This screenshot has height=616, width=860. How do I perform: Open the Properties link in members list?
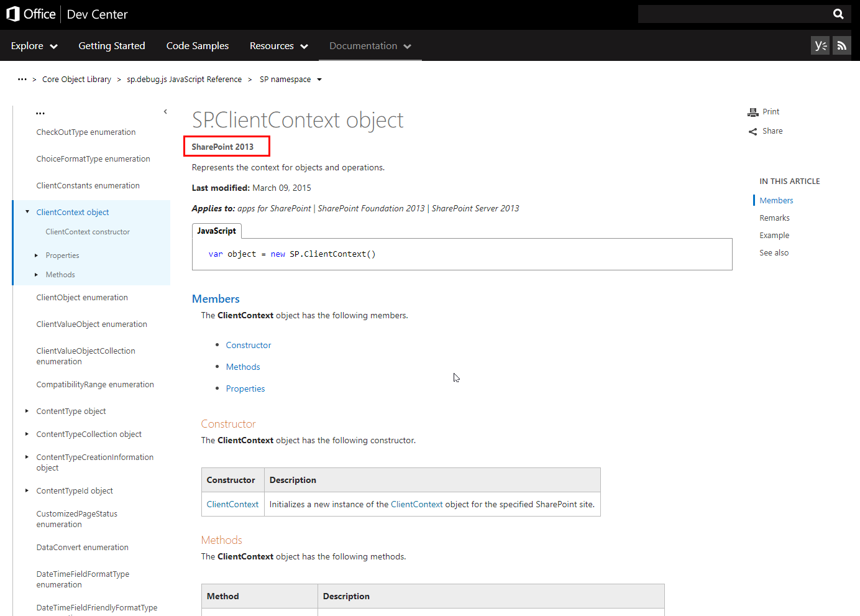(x=245, y=388)
